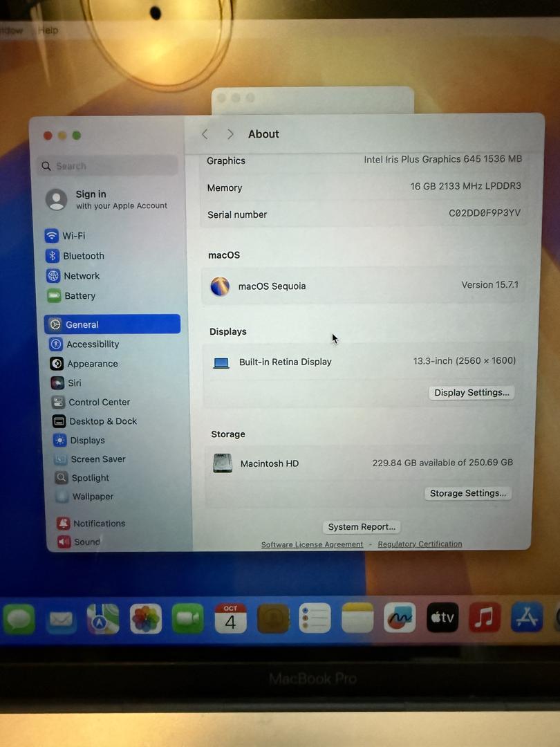Open Battery settings in sidebar

[71, 296]
